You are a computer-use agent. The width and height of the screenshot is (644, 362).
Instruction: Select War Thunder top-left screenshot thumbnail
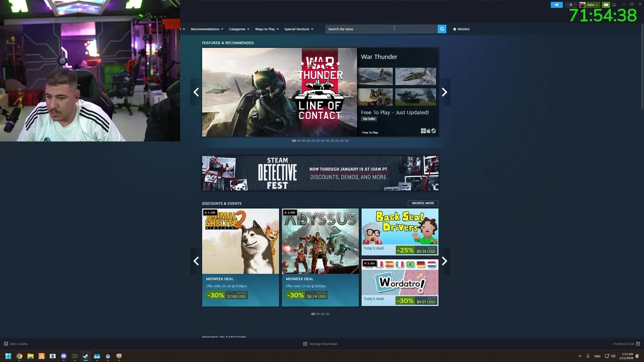click(x=375, y=76)
